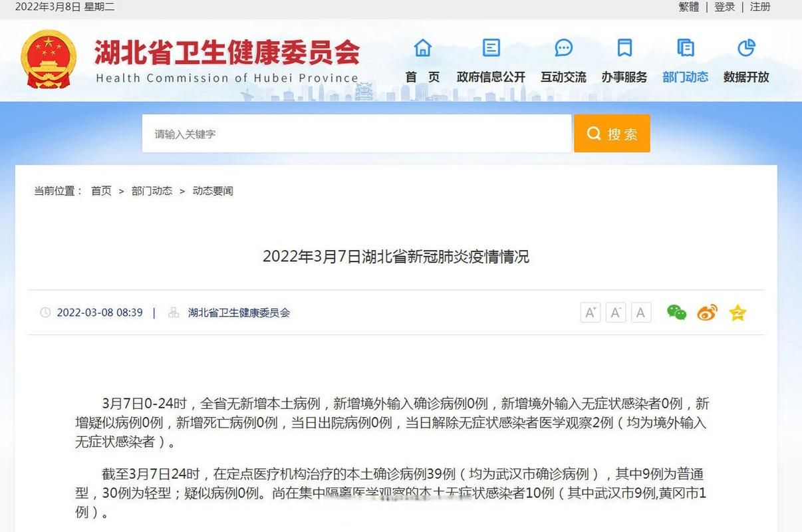Click the Health Commission of Hubei Province subtitle
The image size is (802, 532).
[227, 78]
